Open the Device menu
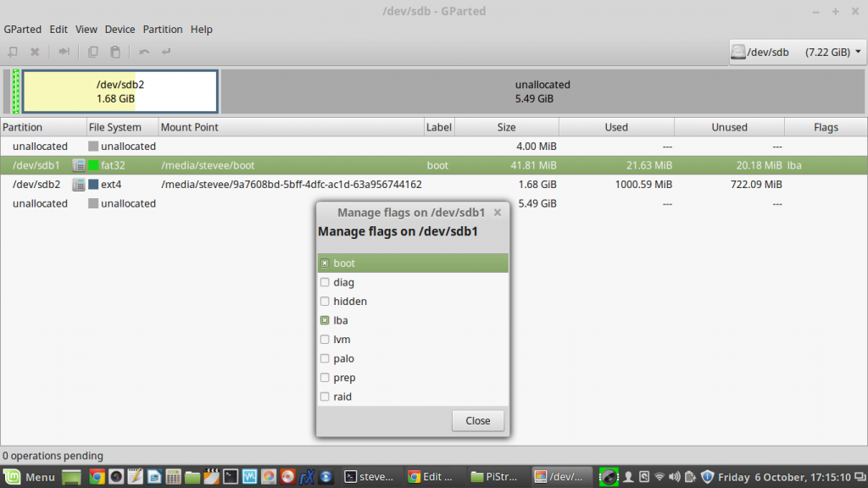868x488 pixels. 120,29
